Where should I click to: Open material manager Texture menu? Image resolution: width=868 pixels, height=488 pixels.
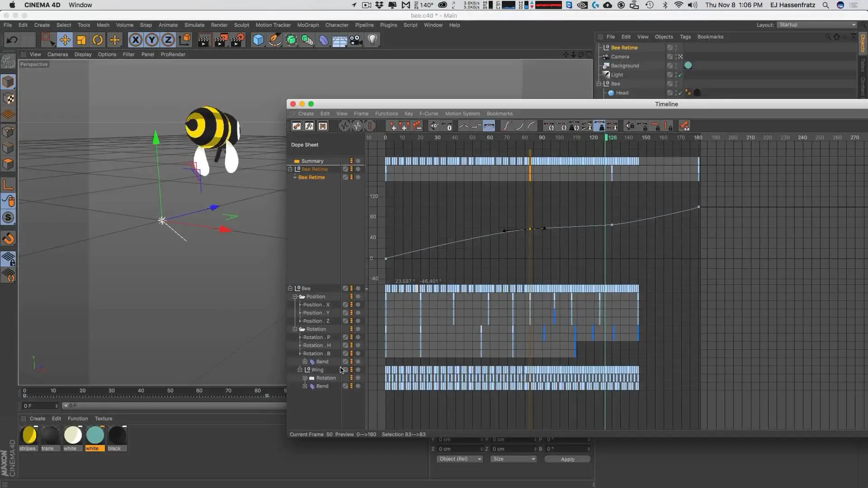coord(104,418)
